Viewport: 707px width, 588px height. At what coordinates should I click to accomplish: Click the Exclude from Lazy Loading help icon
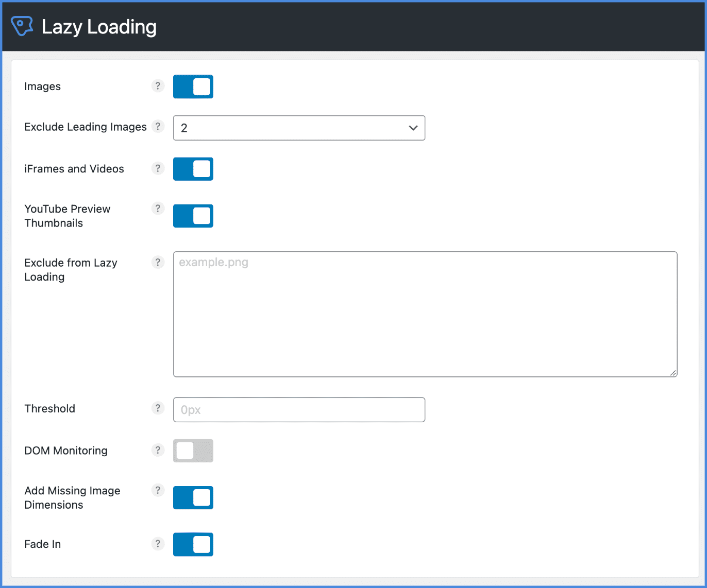158,262
